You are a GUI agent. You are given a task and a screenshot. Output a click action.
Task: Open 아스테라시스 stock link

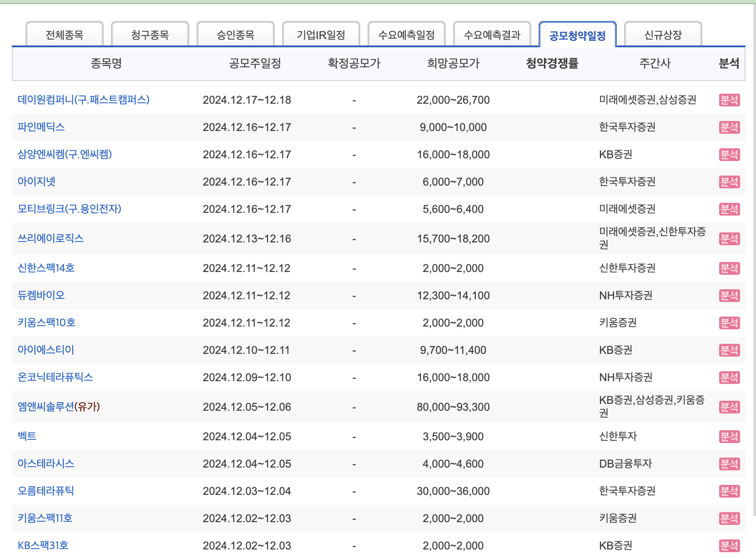[x=46, y=463]
